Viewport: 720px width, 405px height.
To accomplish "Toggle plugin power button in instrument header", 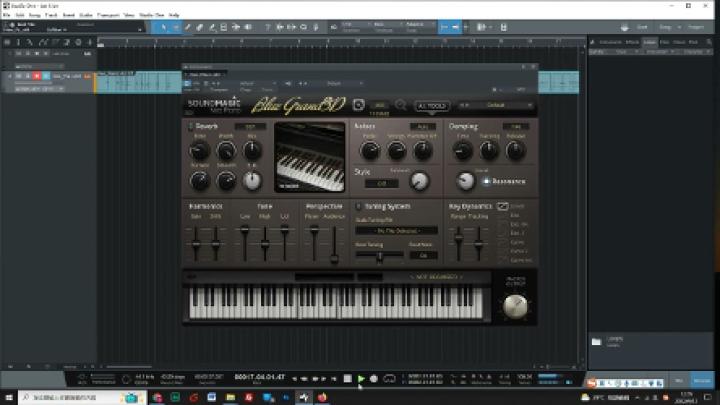I will click(x=187, y=84).
